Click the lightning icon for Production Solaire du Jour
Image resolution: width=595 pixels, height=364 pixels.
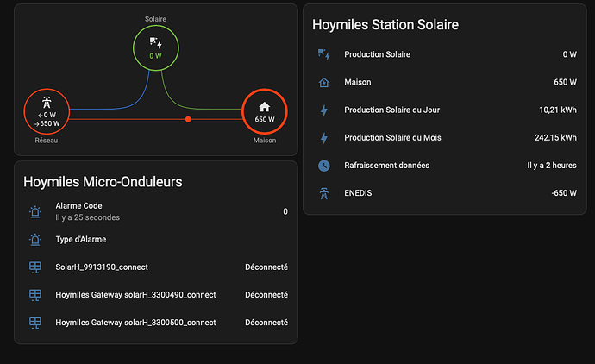pos(323,110)
